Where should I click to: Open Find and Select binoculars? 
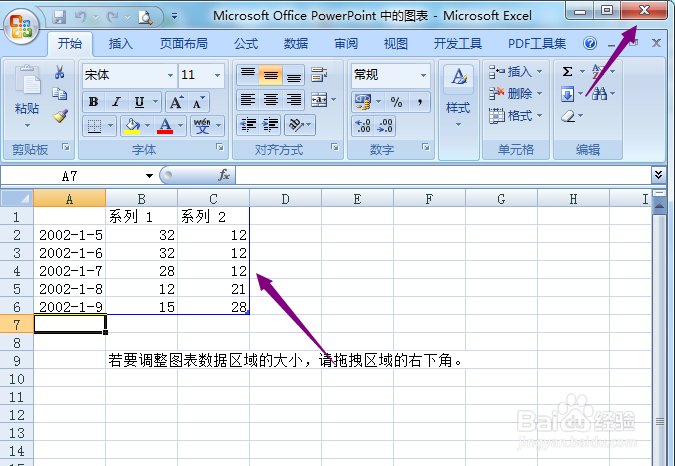tap(599, 93)
